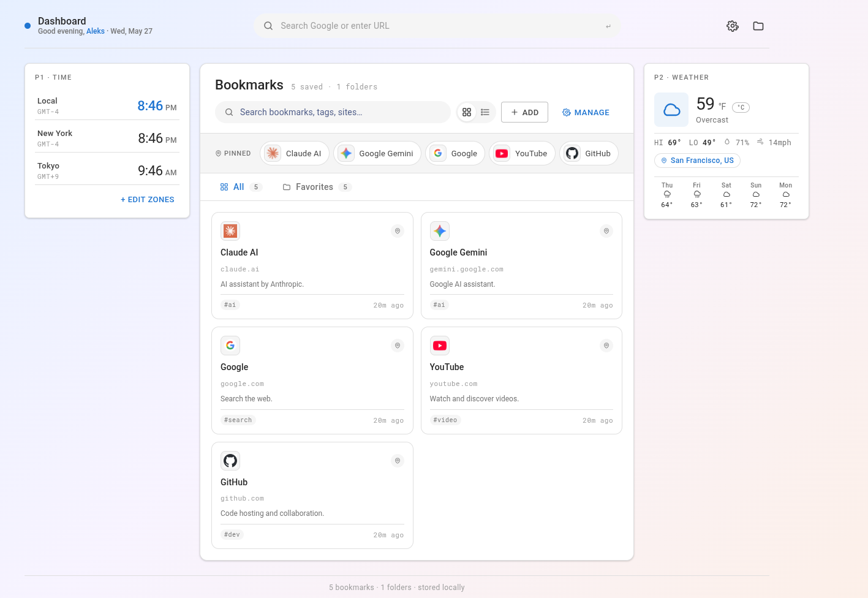The image size is (868, 598).
Task: Change location San Francisco, US
Action: [697, 161]
